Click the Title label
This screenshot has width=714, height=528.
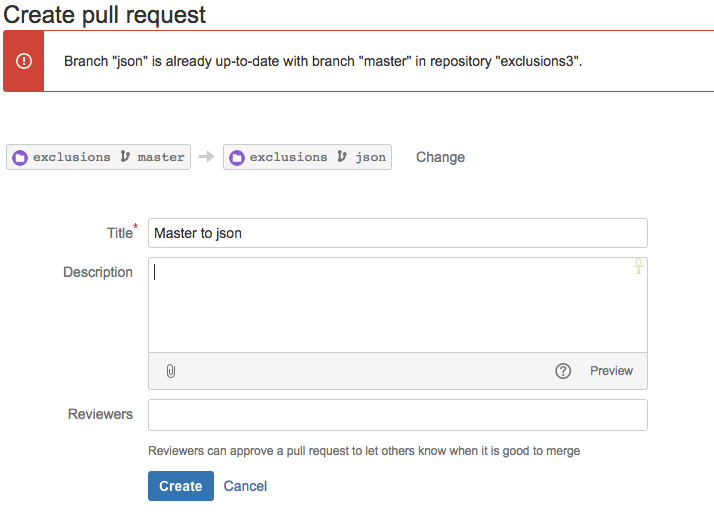120,233
